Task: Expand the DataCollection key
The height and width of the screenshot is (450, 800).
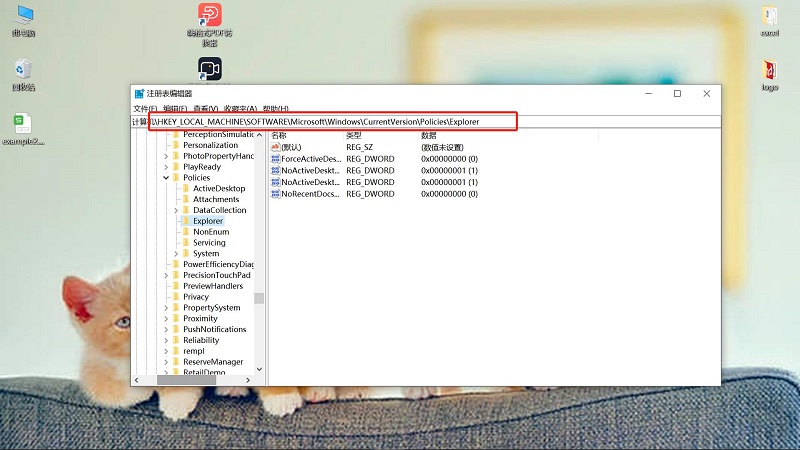Action: (x=176, y=210)
